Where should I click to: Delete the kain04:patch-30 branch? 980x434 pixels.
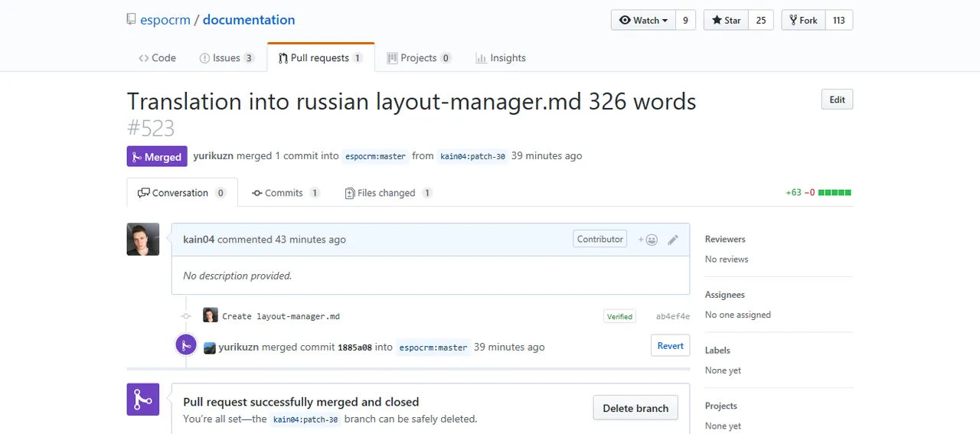[x=635, y=408]
